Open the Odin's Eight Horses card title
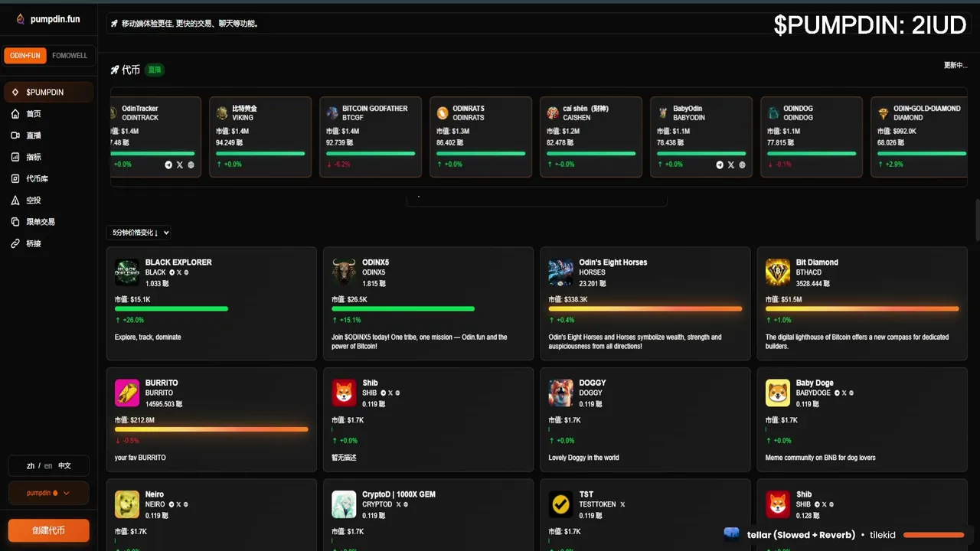Viewport: 980px width, 551px height. [613, 262]
